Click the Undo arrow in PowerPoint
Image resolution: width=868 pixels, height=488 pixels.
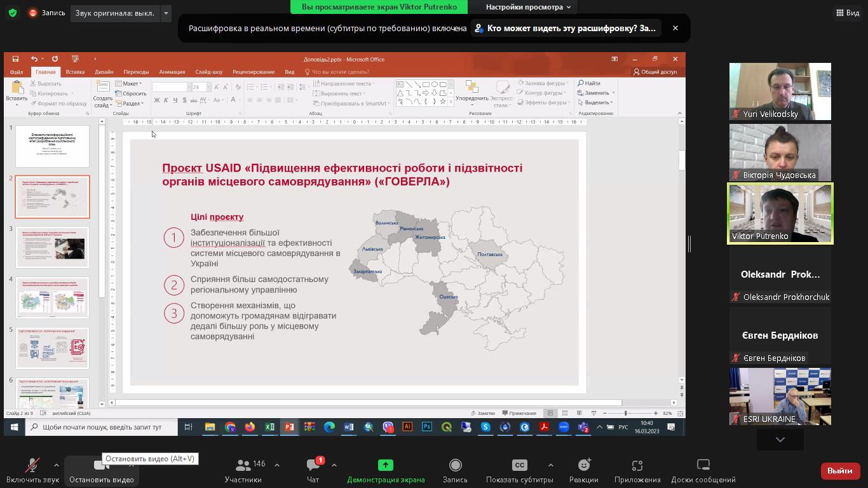(x=34, y=59)
